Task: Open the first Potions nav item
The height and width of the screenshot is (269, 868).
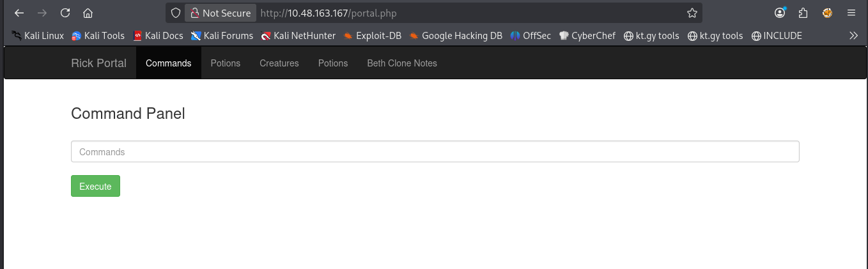Action: [x=226, y=63]
